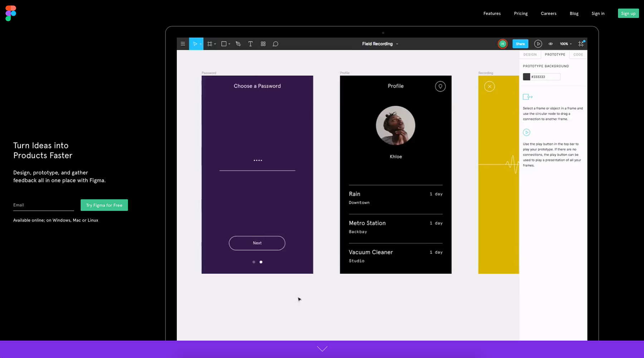Expand the shape tool options arrow
The image size is (644, 358).
(229, 44)
